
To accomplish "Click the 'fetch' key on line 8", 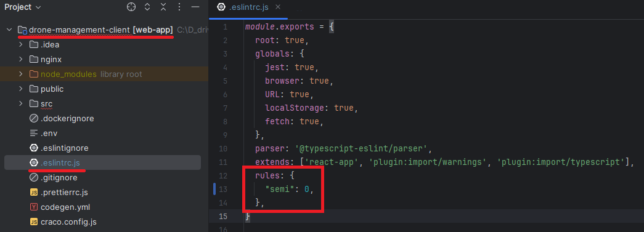I will point(277,121).
